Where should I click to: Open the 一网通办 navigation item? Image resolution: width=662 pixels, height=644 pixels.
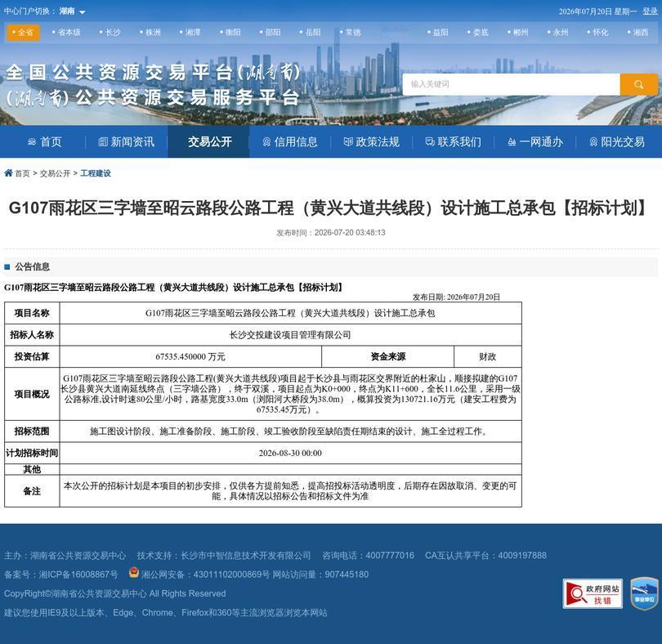(535, 142)
